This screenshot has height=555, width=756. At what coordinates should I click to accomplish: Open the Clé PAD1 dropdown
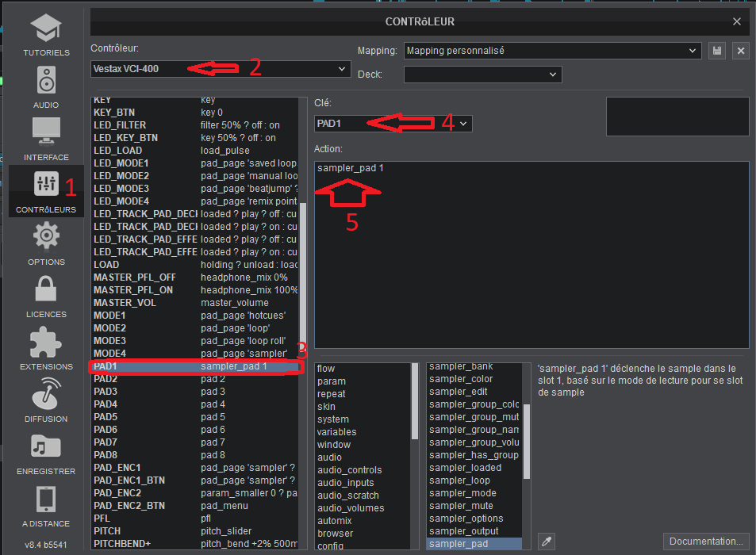click(x=393, y=123)
